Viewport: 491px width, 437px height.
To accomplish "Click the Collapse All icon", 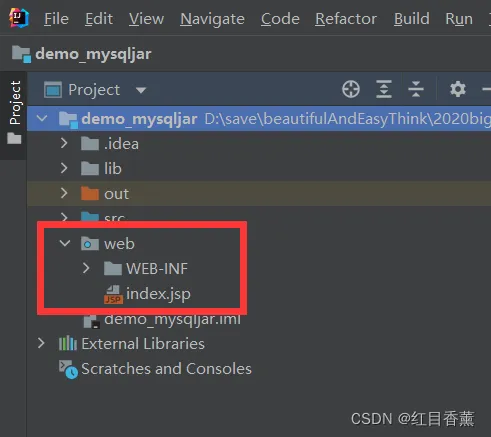I will [x=416, y=89].
